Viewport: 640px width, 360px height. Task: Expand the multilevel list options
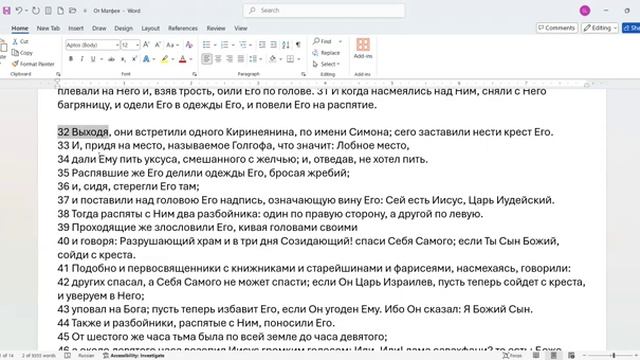tap(251, 45)
